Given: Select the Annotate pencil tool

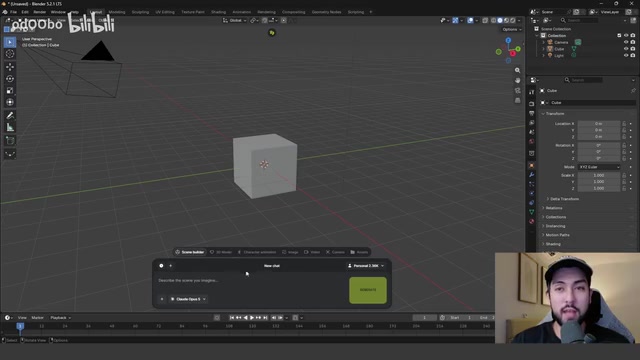Looking at the screenshot, I should (10, 116).
